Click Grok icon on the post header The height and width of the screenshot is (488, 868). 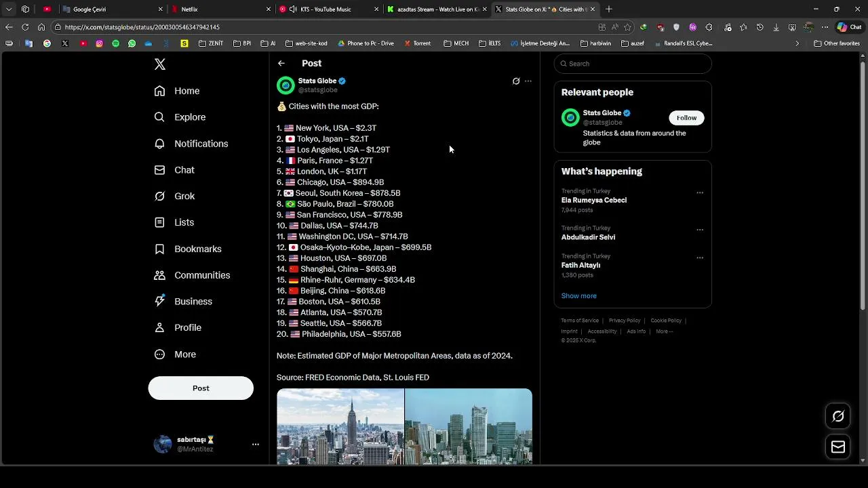click(516, 81)
